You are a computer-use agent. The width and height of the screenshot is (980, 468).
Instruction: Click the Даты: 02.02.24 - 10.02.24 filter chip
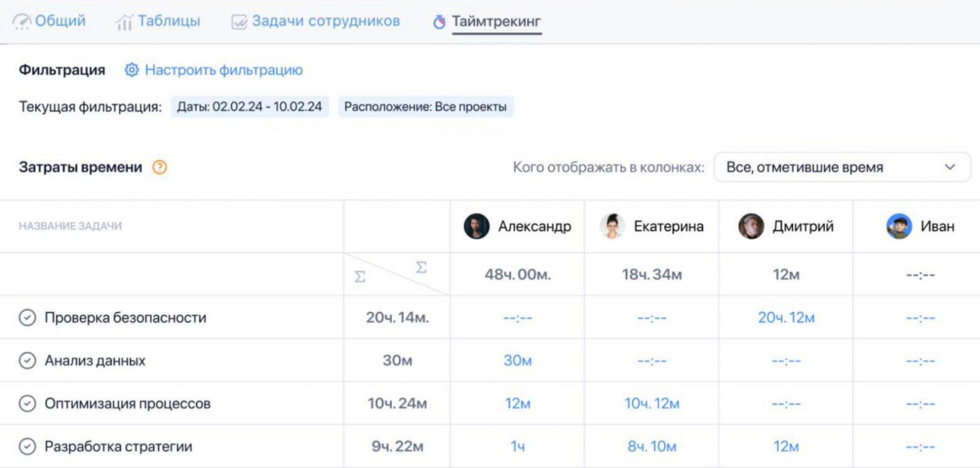pyautogui.click(x=249, y=107)
